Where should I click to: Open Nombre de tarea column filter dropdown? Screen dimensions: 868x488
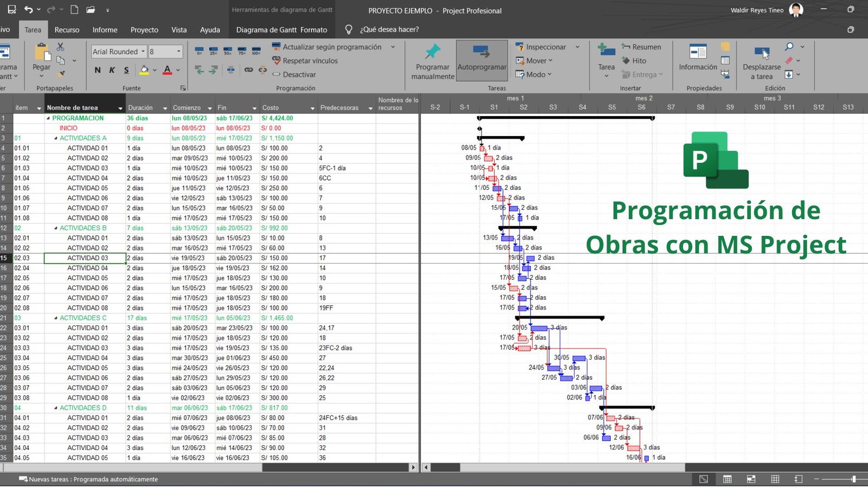(x=120, y=108)
